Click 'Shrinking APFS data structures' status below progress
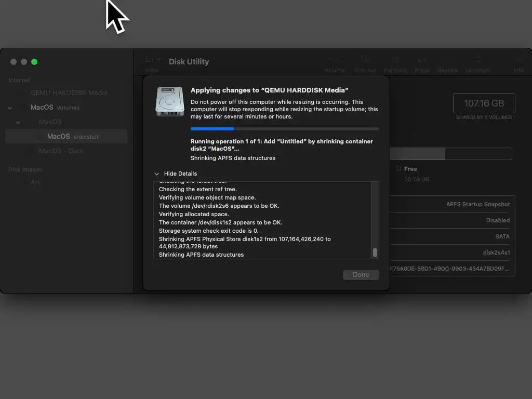This screenshot has height=399, width=532. pyautogui.click(x=233, y=158)
